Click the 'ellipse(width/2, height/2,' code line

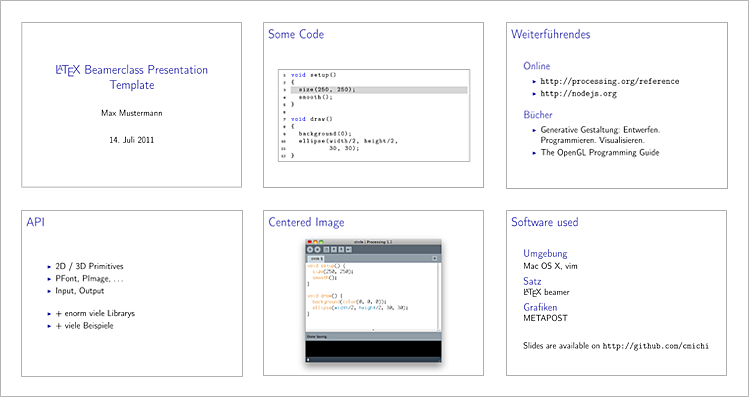coord(348,141)
